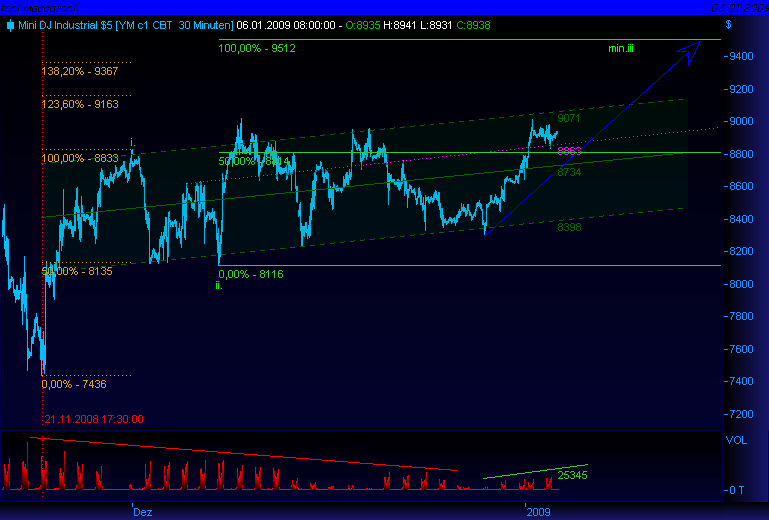Viewport: 769px width, 520px height.
Task: Click the red 21.11.2008 17:30:00 date marker
Action: pos(94,419)
